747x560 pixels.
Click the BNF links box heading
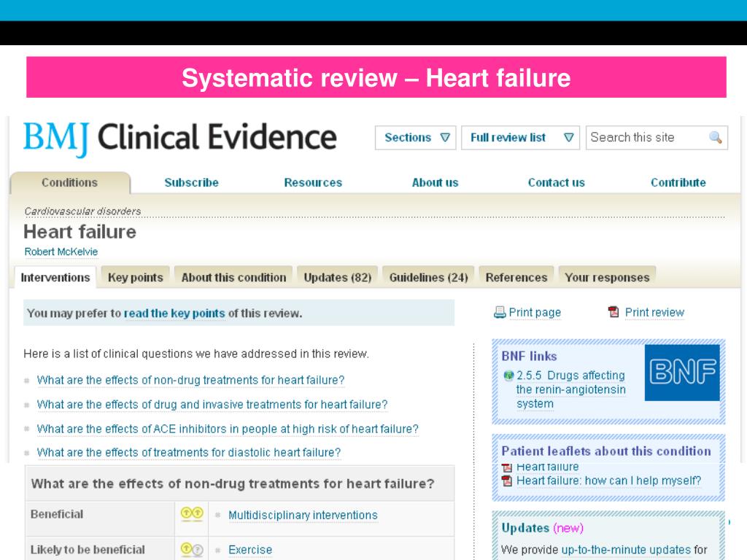click(529, 356)
